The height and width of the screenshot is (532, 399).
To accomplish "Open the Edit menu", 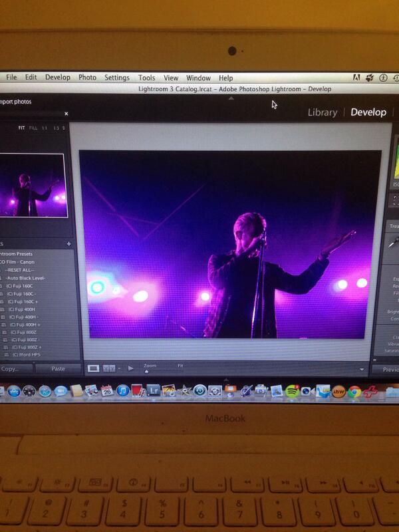I will coord(31,77).
